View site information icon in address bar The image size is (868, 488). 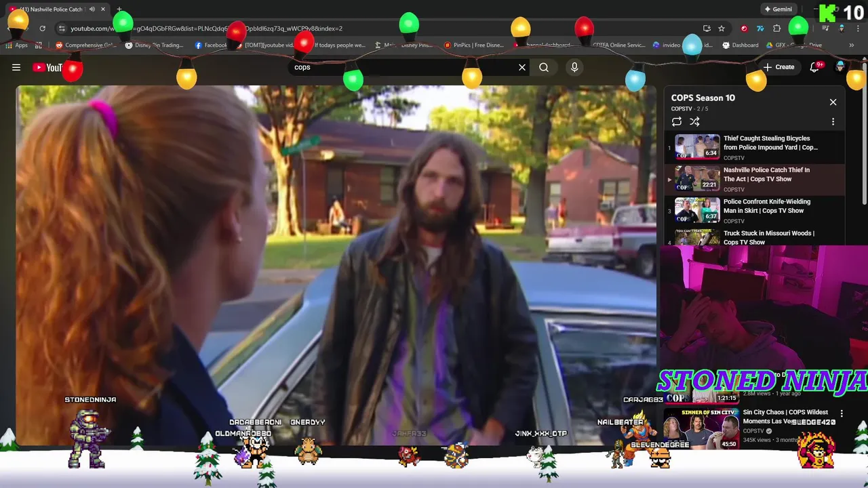click(x=62, y=28)
